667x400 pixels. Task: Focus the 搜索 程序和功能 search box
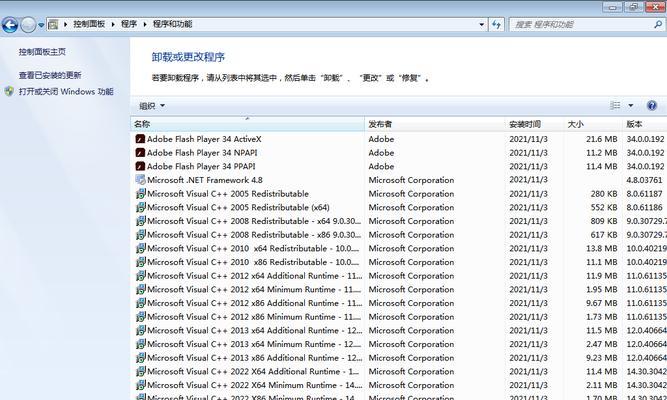click(x=586, y=25)
